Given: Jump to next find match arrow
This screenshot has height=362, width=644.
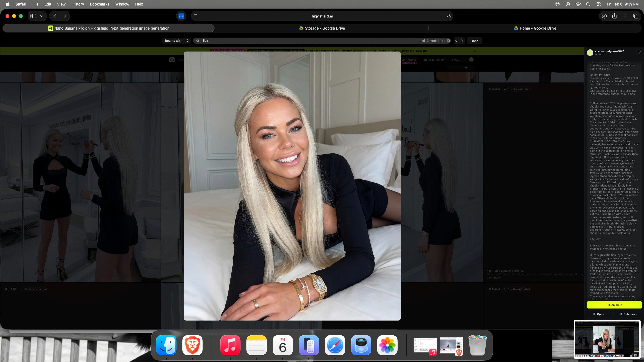Looking at the screenshot, I should click(x=462, y=41).
